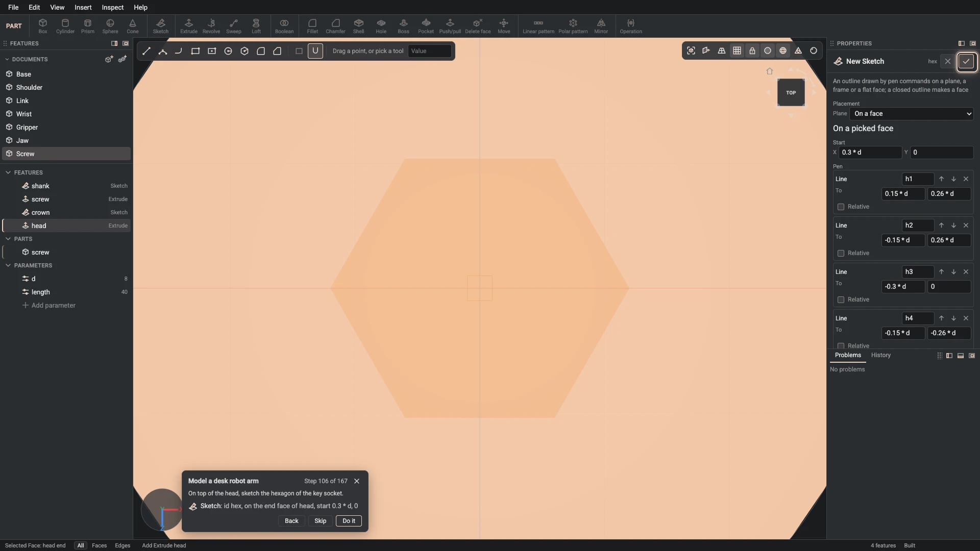Open the File menu
Image resolution: width=980 pixels, height=551 pixels.
[13, 7]
